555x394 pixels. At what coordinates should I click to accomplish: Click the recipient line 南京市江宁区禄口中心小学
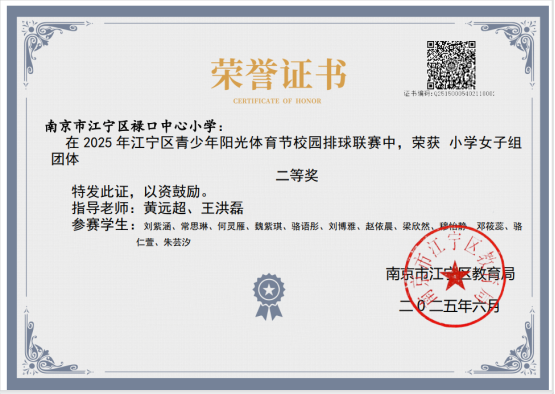coord(131,126)
